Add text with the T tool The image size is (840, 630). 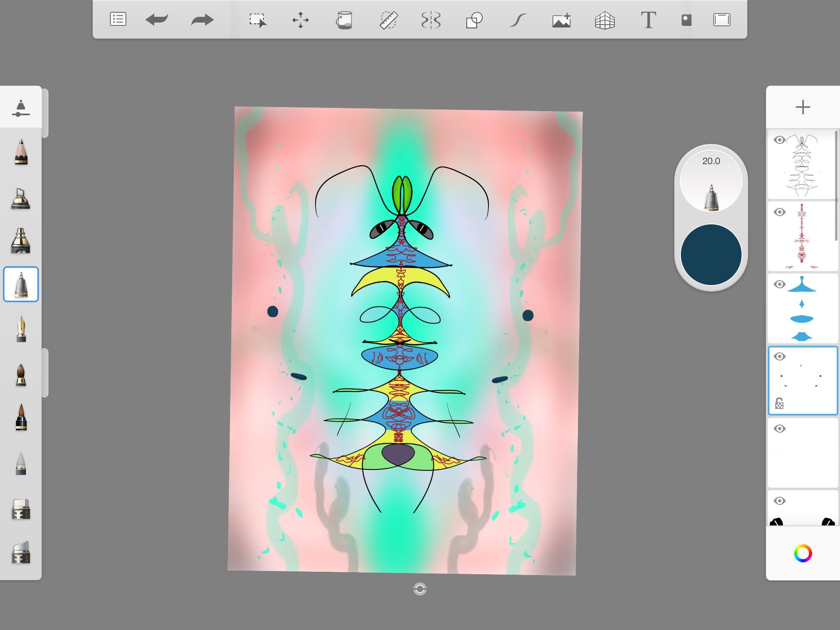pyautogui.click(x=648, y=20)
